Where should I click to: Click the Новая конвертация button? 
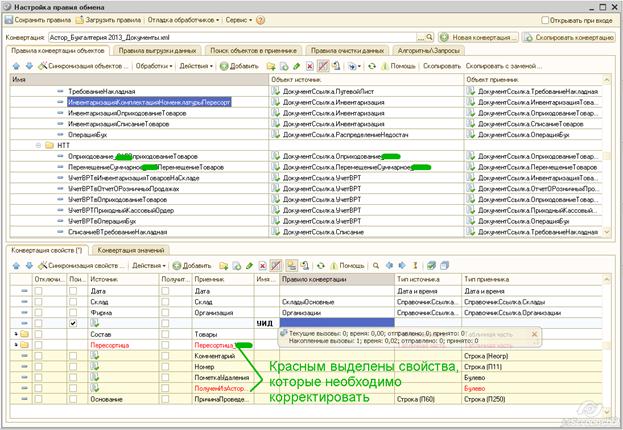pos(478,37)
